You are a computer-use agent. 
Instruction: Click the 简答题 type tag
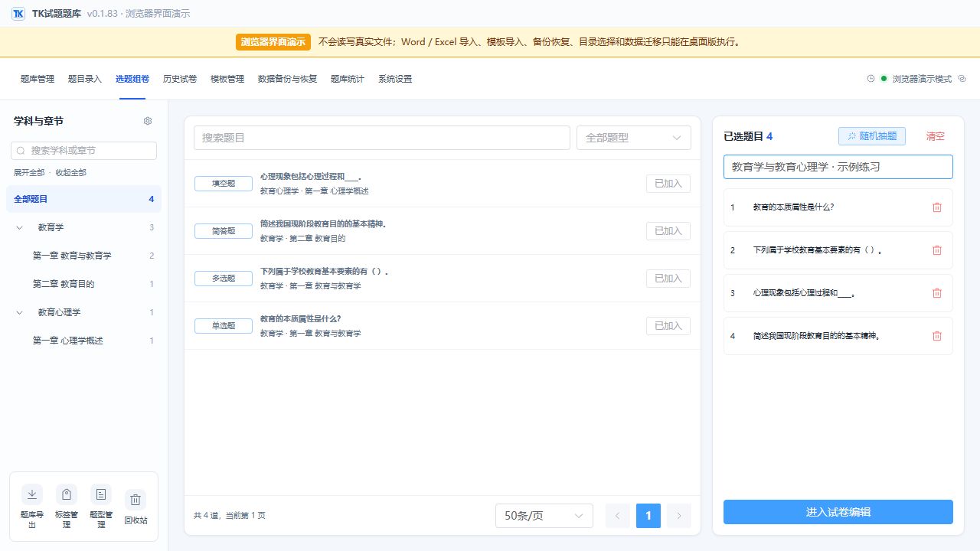click(x=224, y=231)
